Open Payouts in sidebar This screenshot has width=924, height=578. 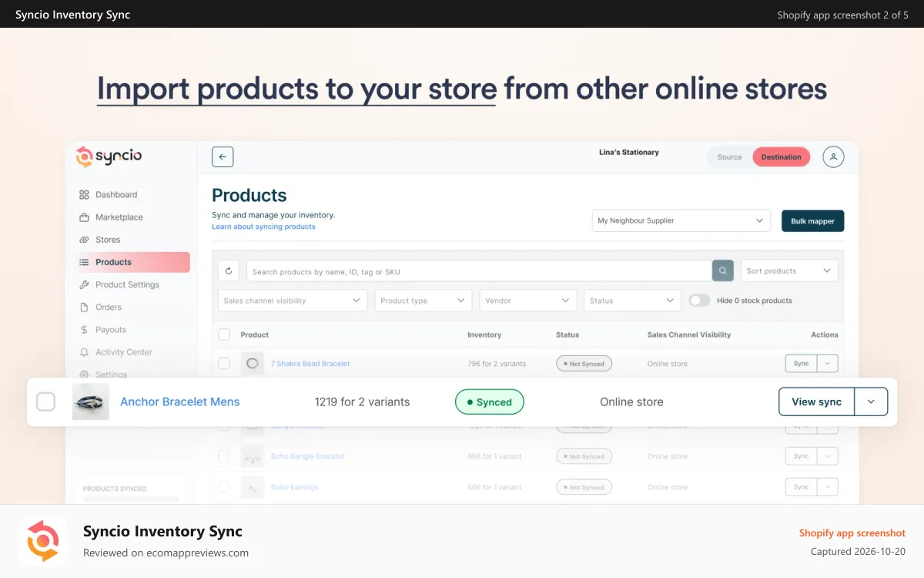coord(111,329)
